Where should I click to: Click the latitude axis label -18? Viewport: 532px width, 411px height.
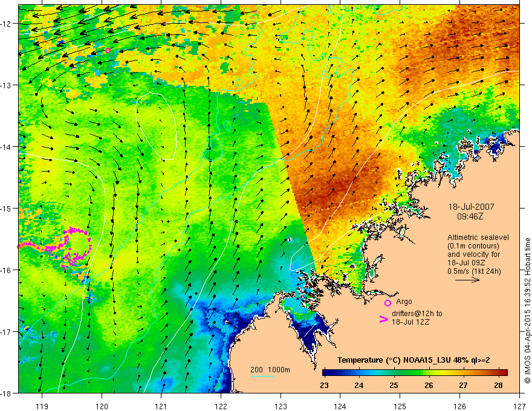(x=6, y=393)
